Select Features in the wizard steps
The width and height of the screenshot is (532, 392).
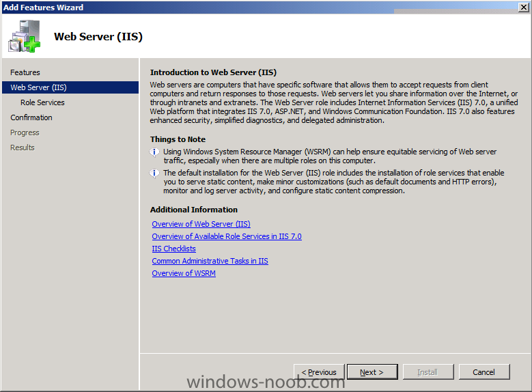tap(25, 72)
